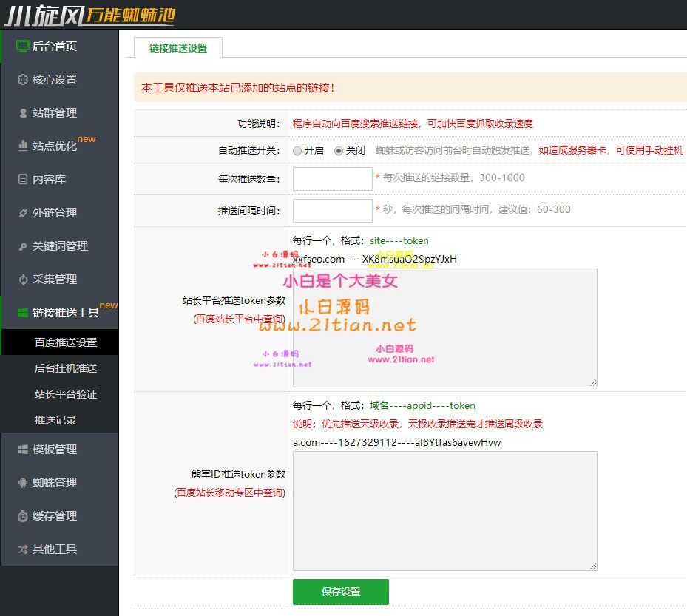Click the document icon beside 内容库
Image resolution: width=687 pixels, height=616 pixels.
[x=23, y=179]
